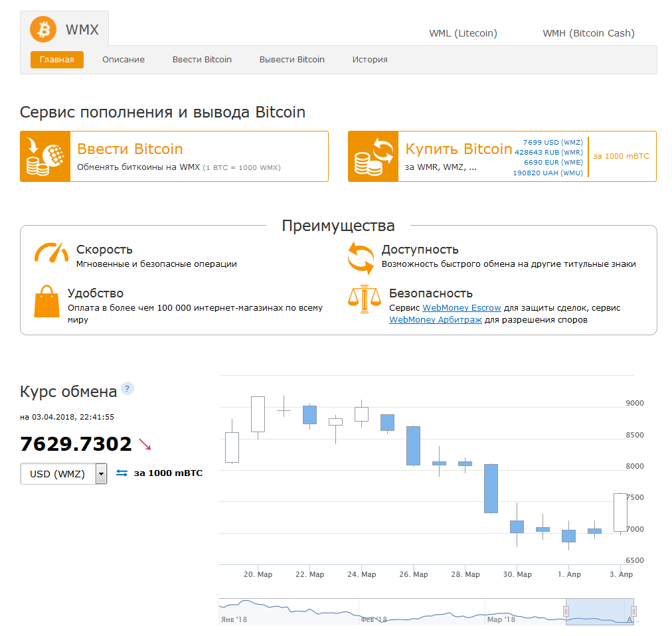Image resolution: width=672 pixels, height=636 pixels.
Task: Go to WMH (Bitcoin Cash) link
Action: pos(588,33)
